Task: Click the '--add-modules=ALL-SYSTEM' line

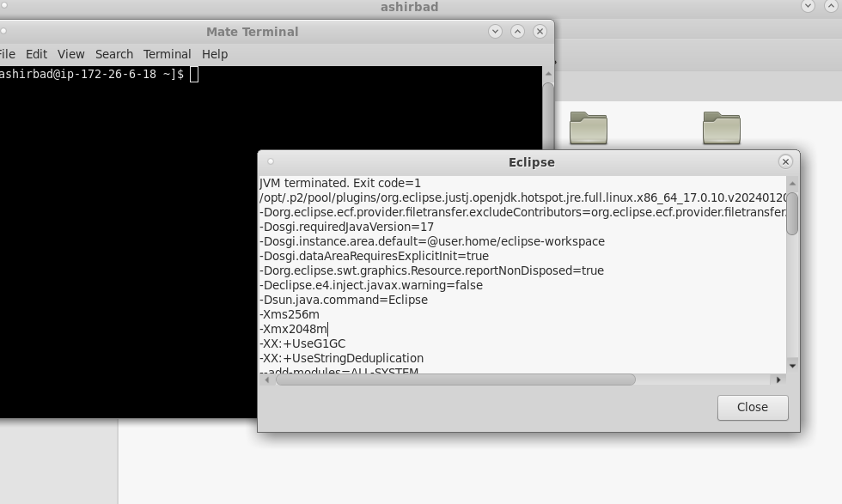Action: pos(339,370)
